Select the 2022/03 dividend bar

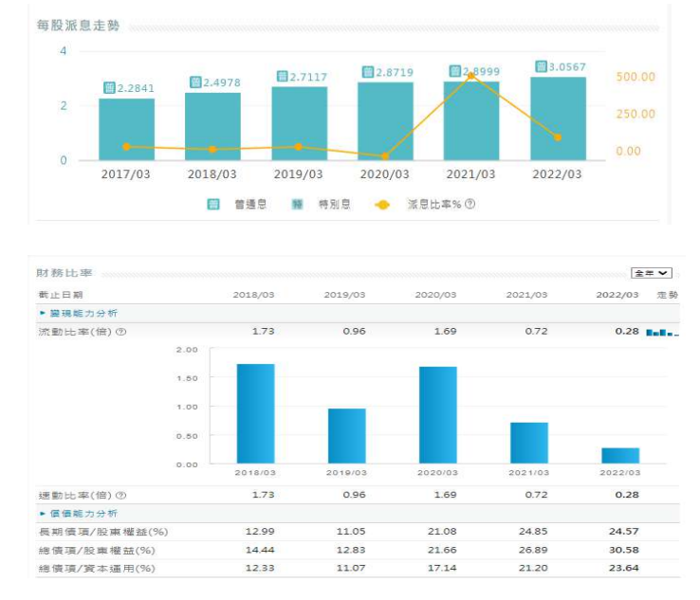[558, 118]
